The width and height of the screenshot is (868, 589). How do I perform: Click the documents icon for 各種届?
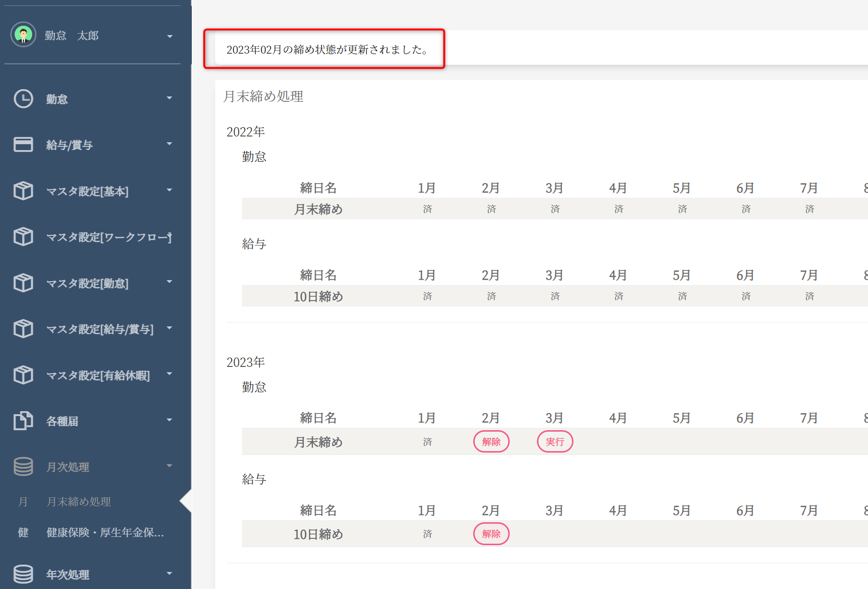click(x=23, y=421)
